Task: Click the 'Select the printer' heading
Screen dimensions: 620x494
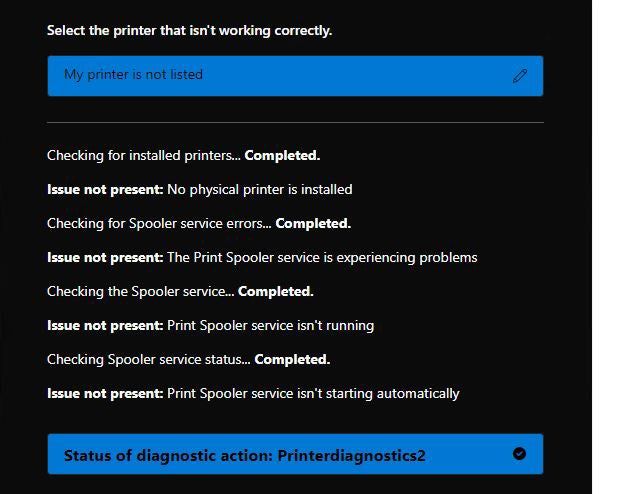Action: pyautogui.click(x=189, y=30)
